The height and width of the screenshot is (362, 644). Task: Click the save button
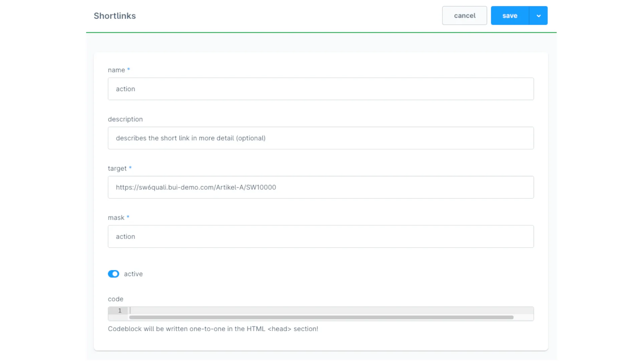(x=509, y=15)
